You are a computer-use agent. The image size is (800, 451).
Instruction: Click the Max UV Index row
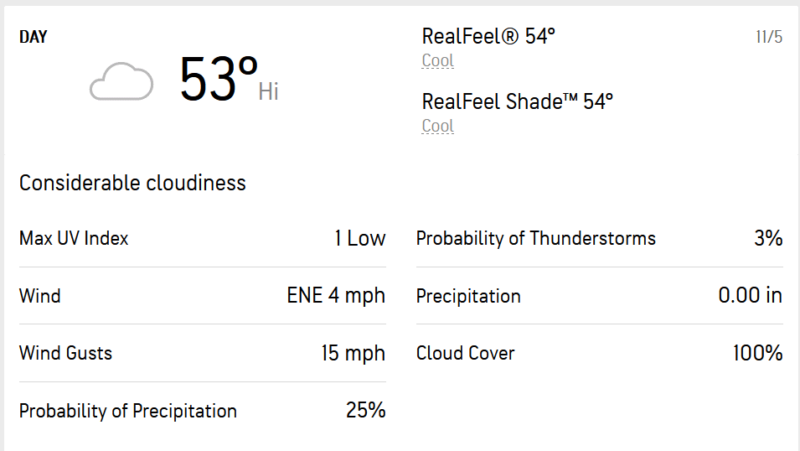[x=203, y=238]
